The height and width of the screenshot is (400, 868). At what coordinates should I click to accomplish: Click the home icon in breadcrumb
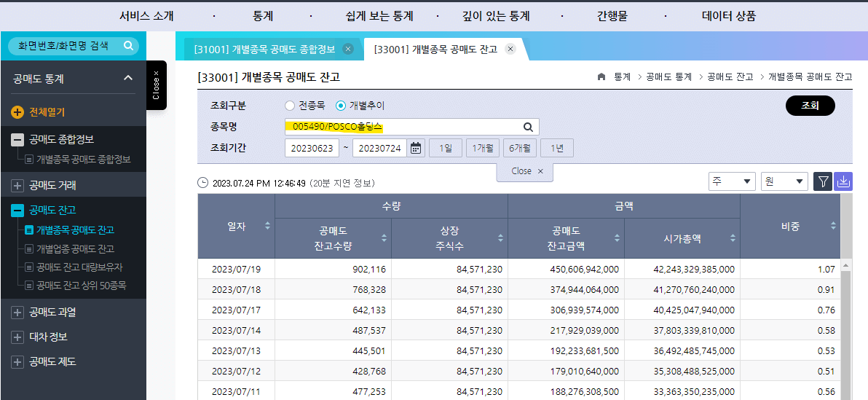click(x=601, y=77)
